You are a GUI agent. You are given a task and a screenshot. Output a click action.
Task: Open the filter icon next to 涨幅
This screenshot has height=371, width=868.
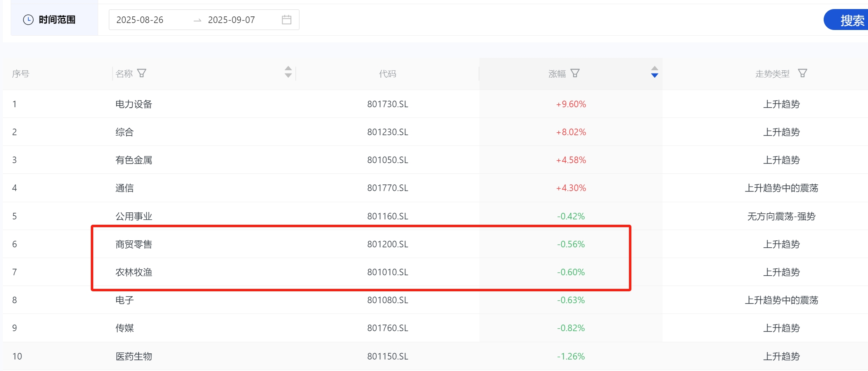pyautogui.click(x=575, y=73)
